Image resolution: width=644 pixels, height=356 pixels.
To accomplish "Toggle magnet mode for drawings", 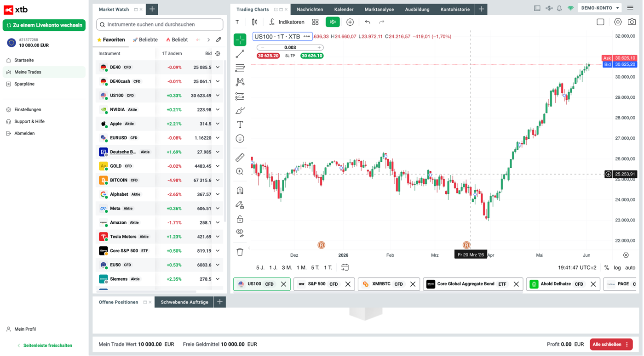I will coord(240,191).
